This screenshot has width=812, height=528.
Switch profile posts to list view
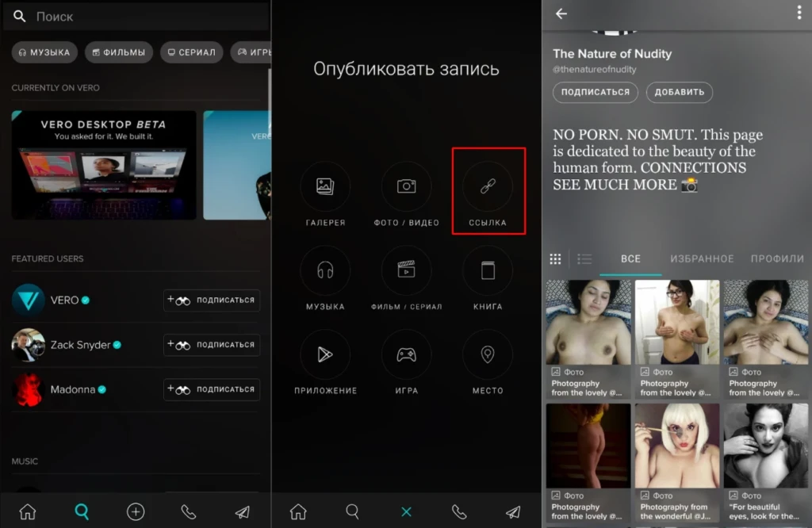(x=584, y=258)
